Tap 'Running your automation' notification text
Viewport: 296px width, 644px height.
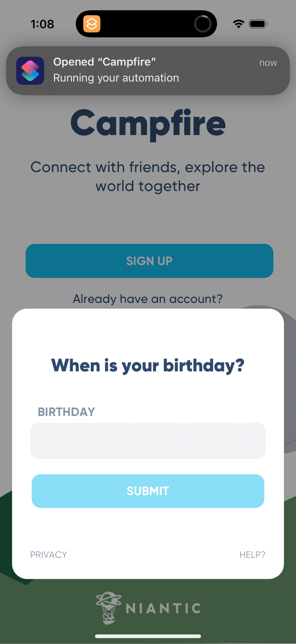116,78
